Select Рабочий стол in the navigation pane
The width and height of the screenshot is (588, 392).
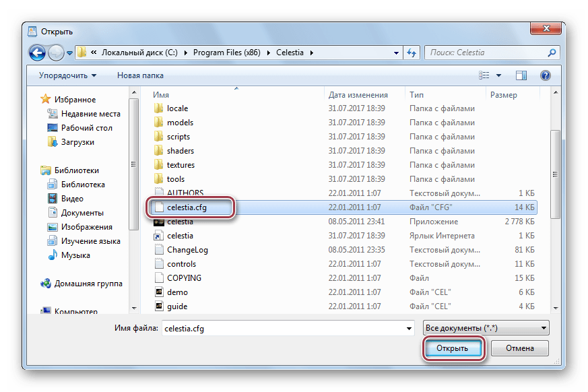(x=86, y=128)
